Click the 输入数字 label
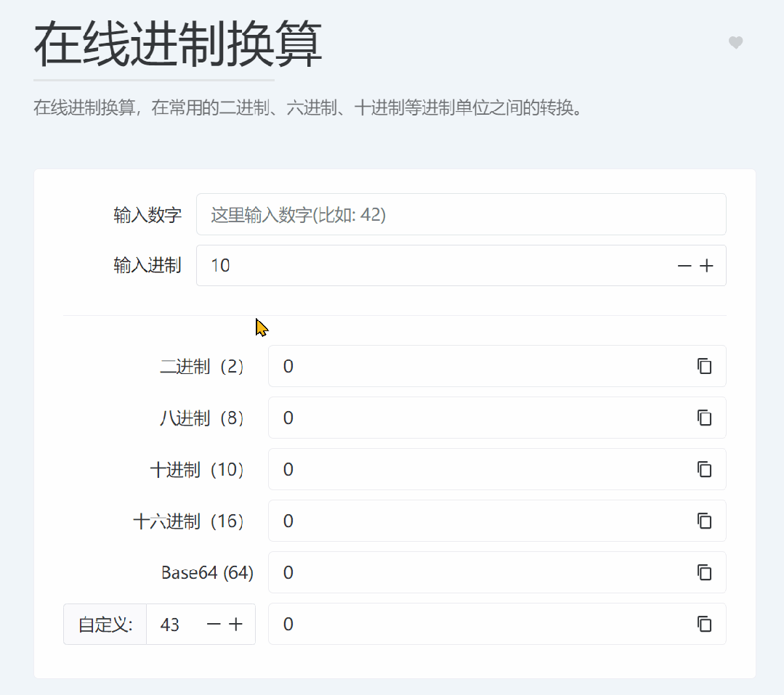 point(147,215)
